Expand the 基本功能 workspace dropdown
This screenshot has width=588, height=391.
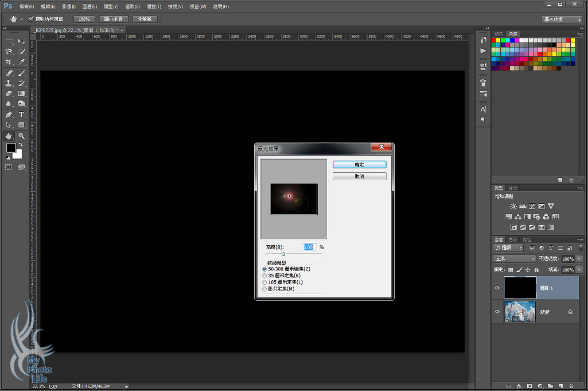click(562, 20)
